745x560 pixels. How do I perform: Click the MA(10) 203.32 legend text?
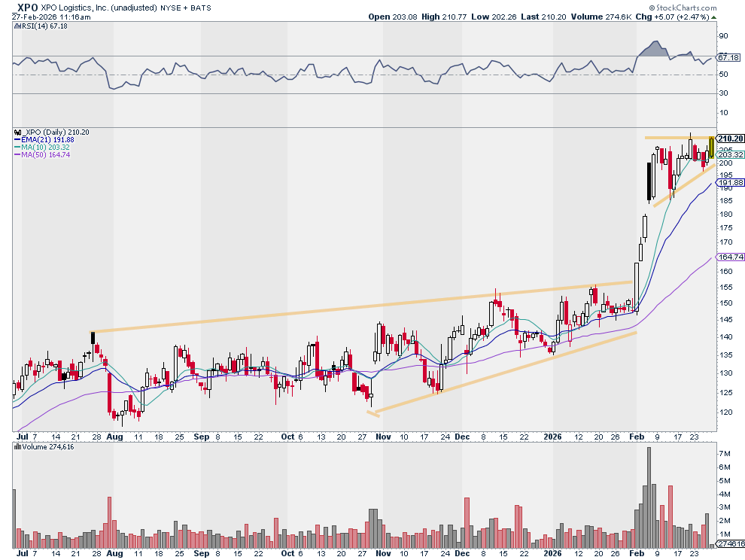click(46, 148)
